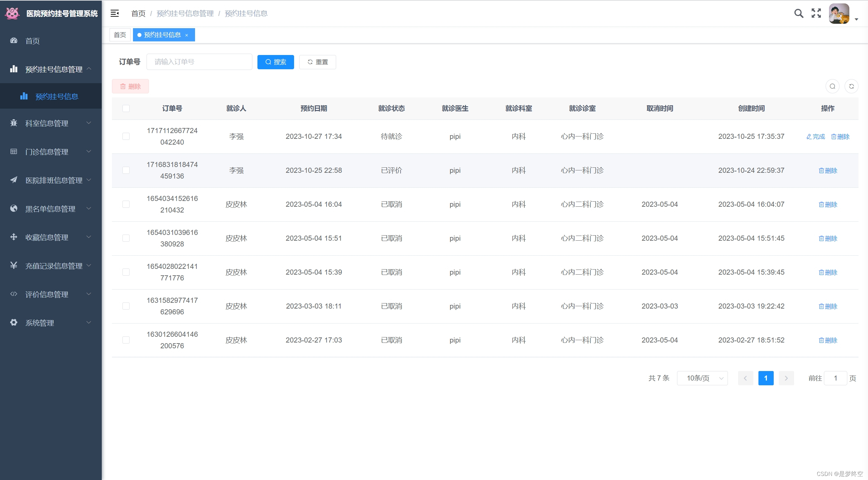This screenshot has height=480, width=868.
Task: Click the yen icon beside 充值记录信息管理
Action: pyautogui.click(x=14, y=265)
